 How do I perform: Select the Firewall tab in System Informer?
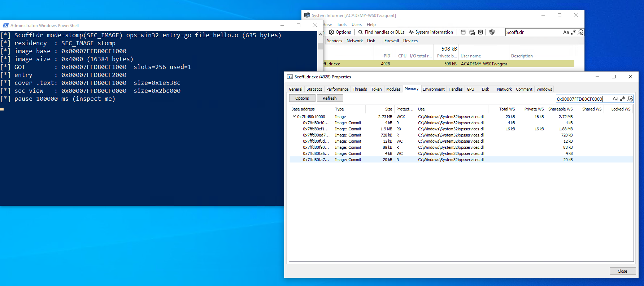[391, 41]
